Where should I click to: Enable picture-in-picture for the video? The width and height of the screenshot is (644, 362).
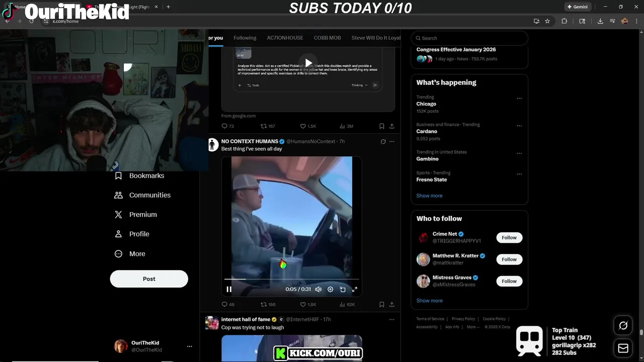tap(343, 289)
